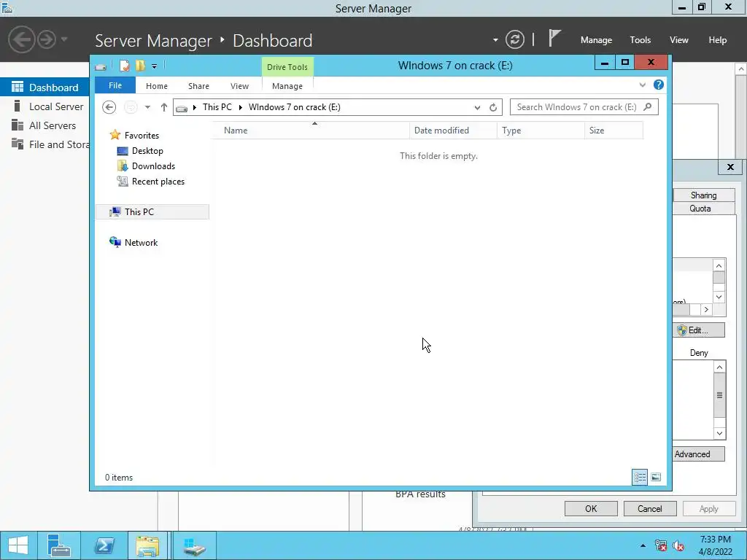747x560 pixels.
Task: Select Favorites in navigation pane
Action: tap(142, 135)
